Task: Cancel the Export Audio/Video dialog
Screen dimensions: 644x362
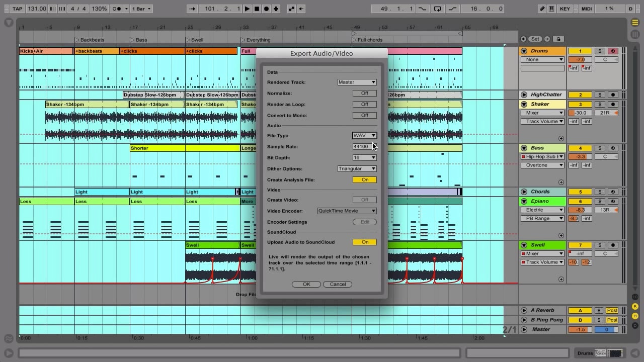Action: [x=337, y=284]
